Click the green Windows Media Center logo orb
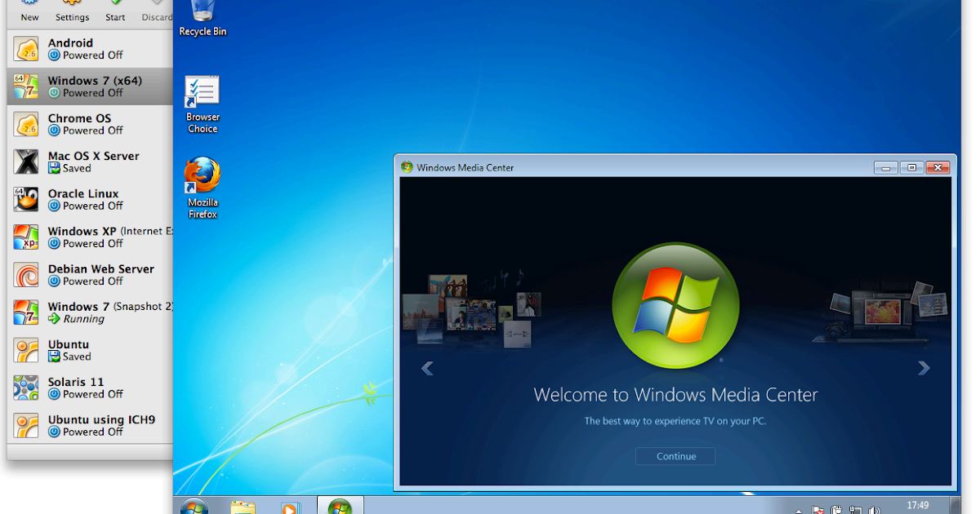 675,306
